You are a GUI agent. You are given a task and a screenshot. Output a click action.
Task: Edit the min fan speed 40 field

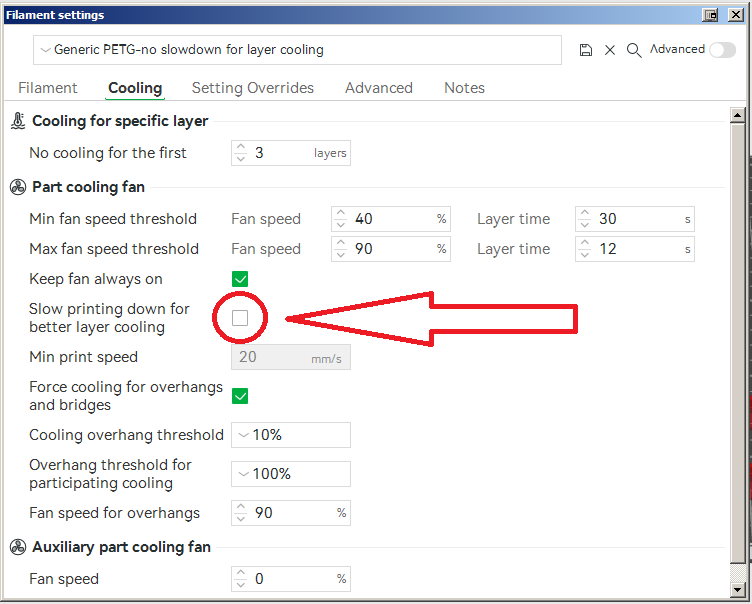coord(391,219)
